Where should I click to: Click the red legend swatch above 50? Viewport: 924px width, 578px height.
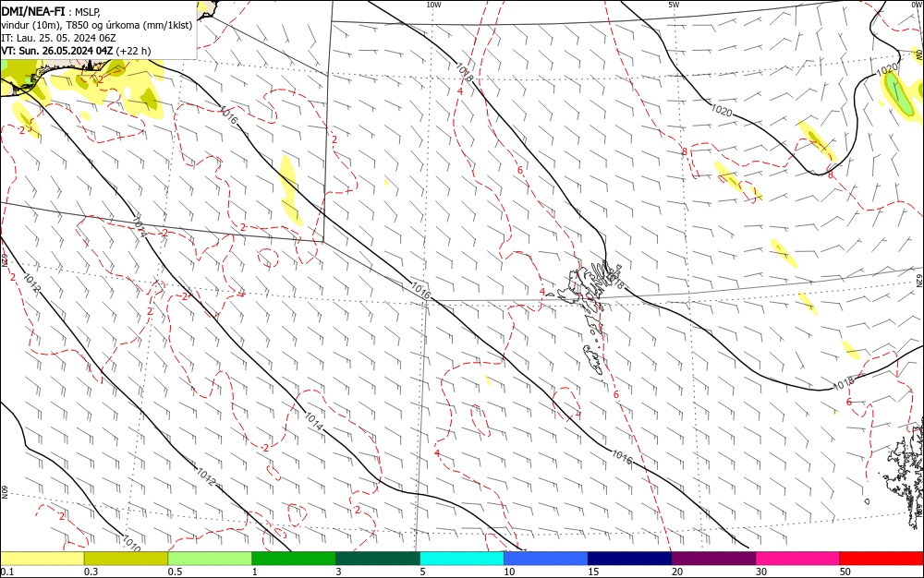coord(881,559)
